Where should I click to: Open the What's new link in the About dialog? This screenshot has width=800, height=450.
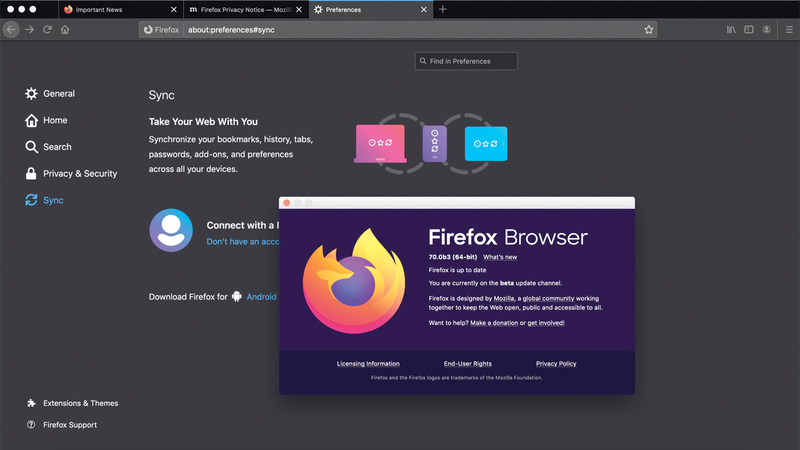click(500, 257)
